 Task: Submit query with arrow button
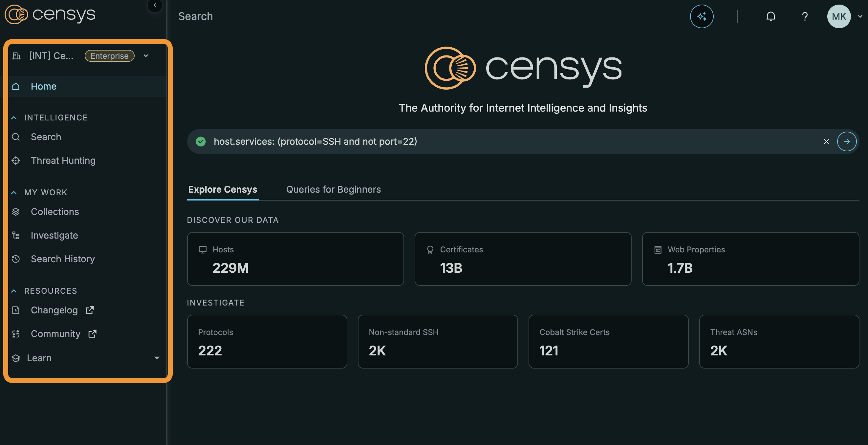click(846, 141)
